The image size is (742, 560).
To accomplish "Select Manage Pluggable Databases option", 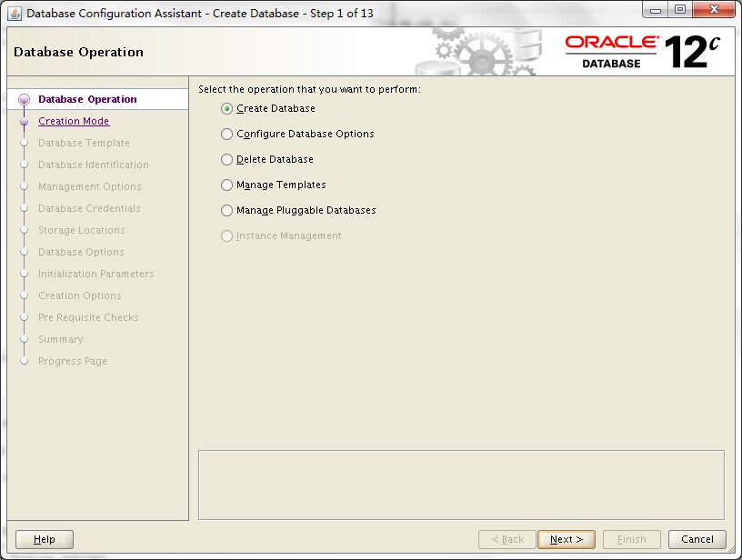I will [226, 211].
